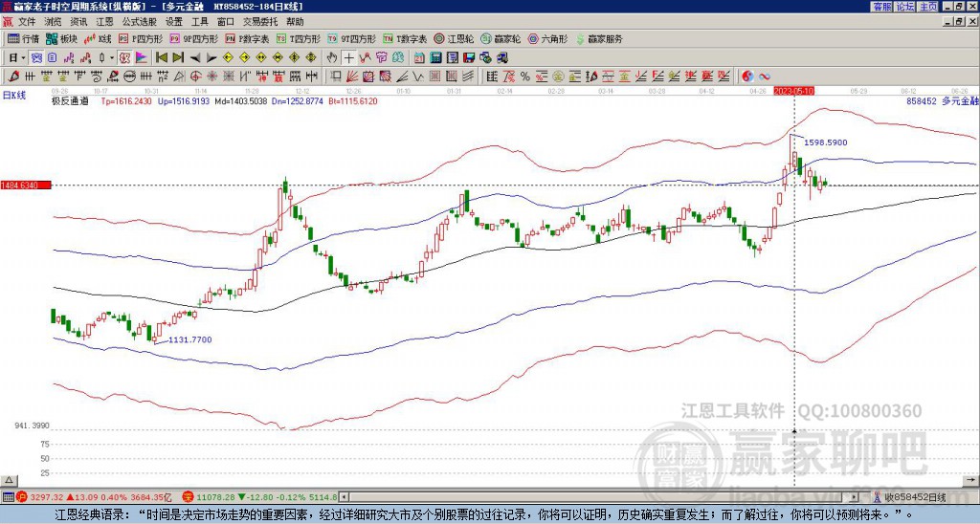Click the 客服 customer service button
This screenshot has height=524, width=980.
(881, 7)
